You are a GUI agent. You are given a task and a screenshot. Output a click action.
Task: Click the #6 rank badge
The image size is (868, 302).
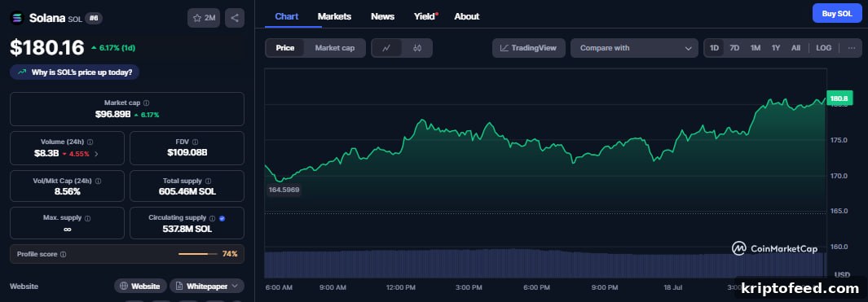click(94, 18)
